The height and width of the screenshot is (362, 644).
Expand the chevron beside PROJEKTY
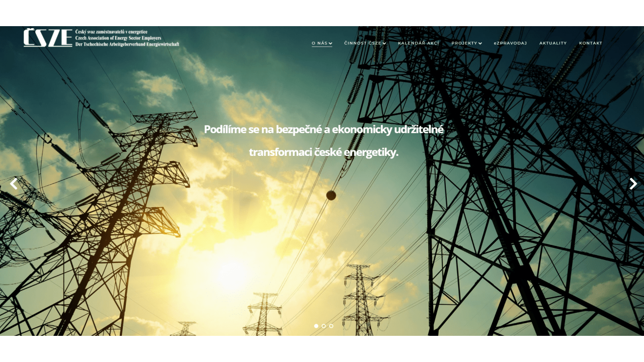tap(480, 43)
